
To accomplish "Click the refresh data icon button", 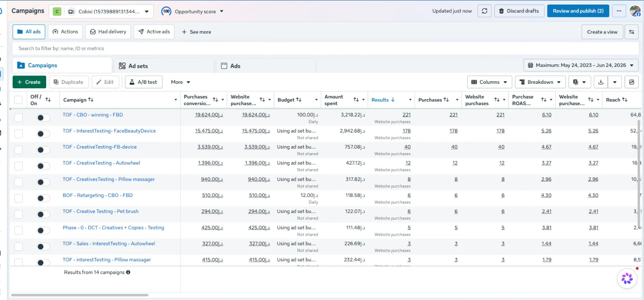I will pos(484,11).
